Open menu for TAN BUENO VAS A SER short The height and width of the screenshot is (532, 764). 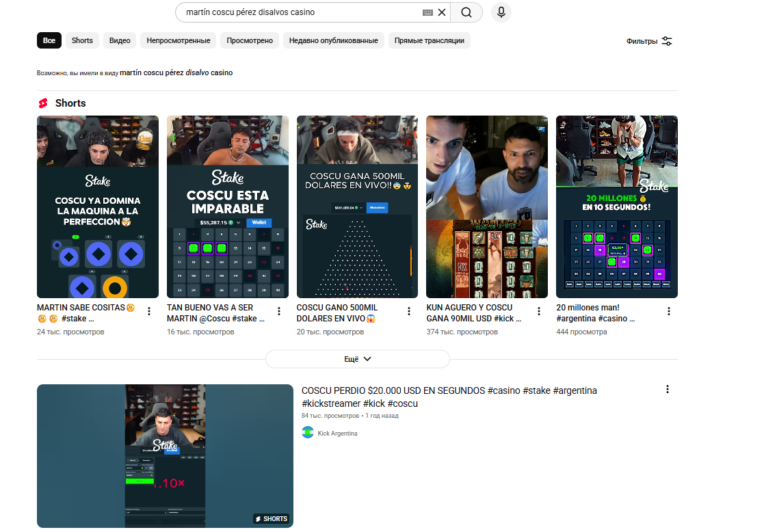[279, 311]
